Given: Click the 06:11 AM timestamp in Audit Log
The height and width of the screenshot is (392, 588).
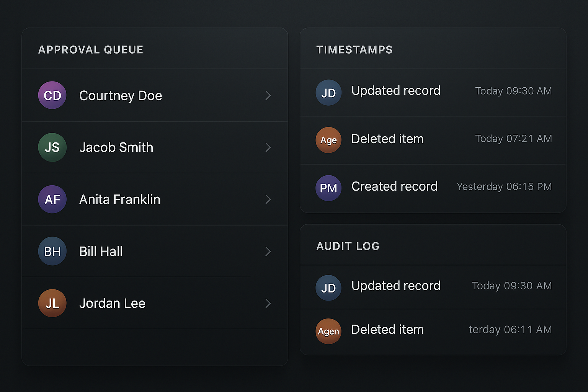Looking at the screenshot, I should point(510,330).
